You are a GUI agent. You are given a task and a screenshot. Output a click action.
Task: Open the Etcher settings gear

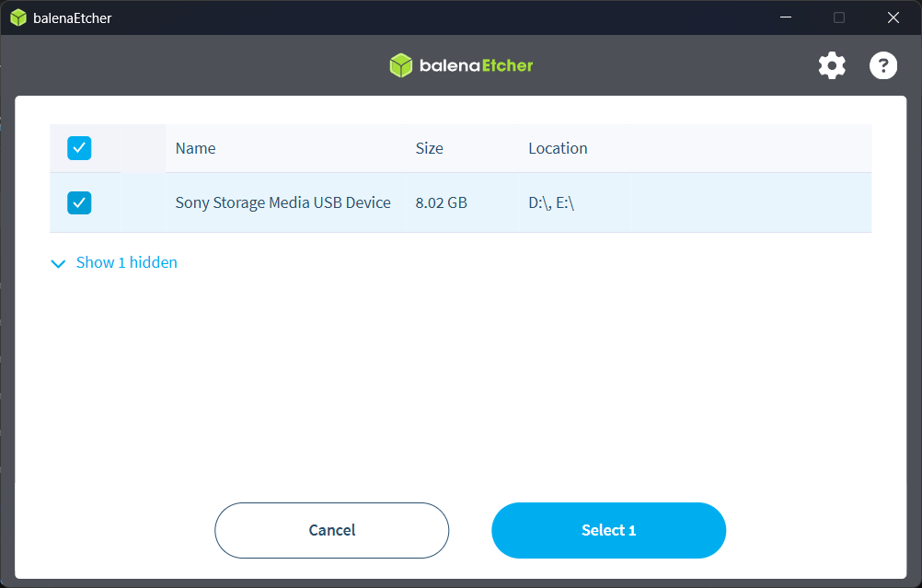(831, 65)
